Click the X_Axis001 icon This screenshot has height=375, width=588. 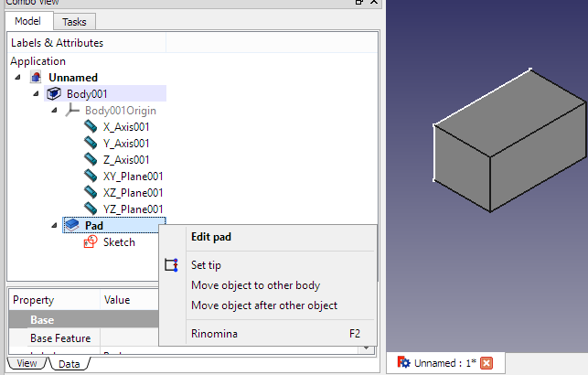pyautogui.click(x=91, y=126)
